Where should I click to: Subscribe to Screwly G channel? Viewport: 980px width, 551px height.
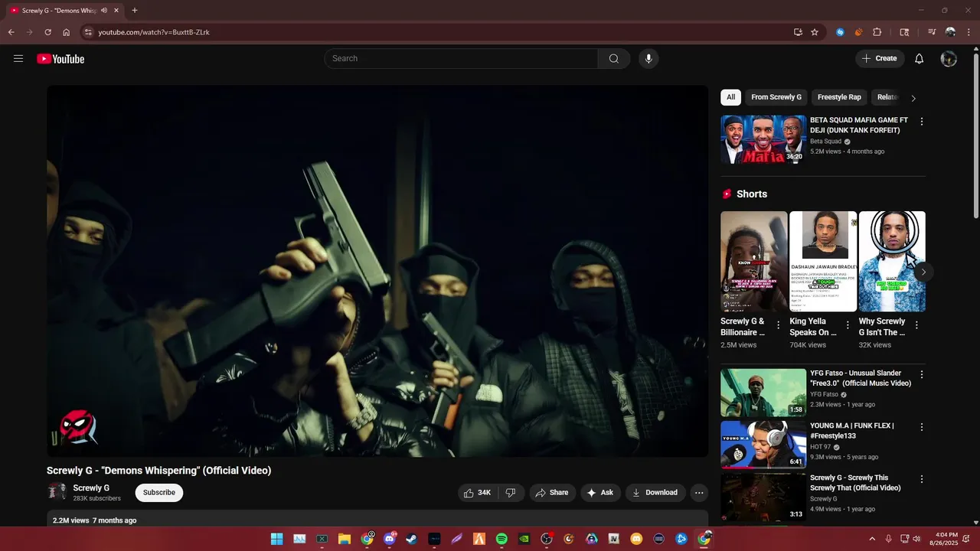coord(159,493)
